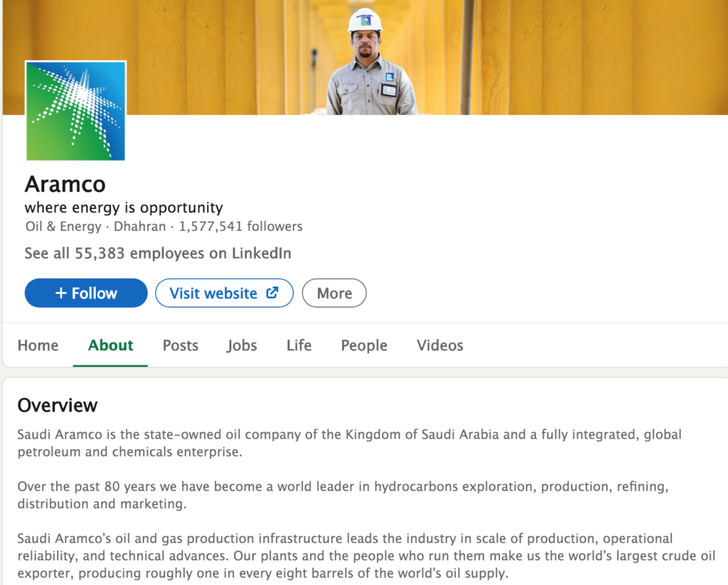
Task: Click the Dhahran location text
Action: click(139, 227)
